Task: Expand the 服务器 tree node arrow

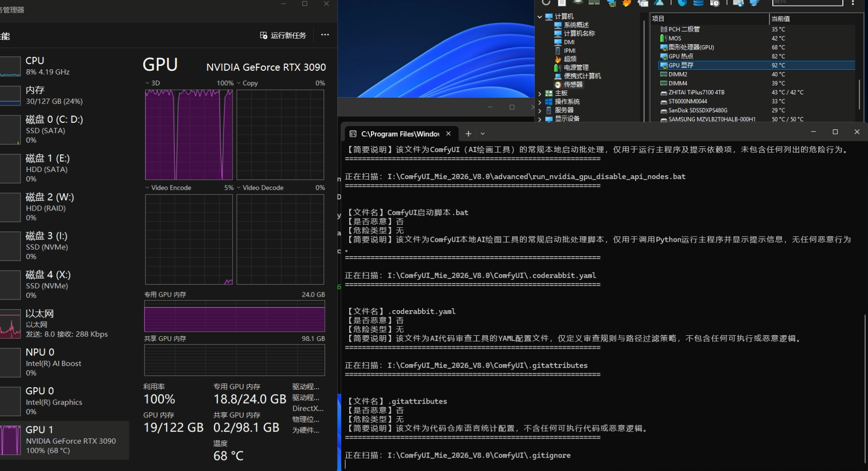Action: (540, 111)
